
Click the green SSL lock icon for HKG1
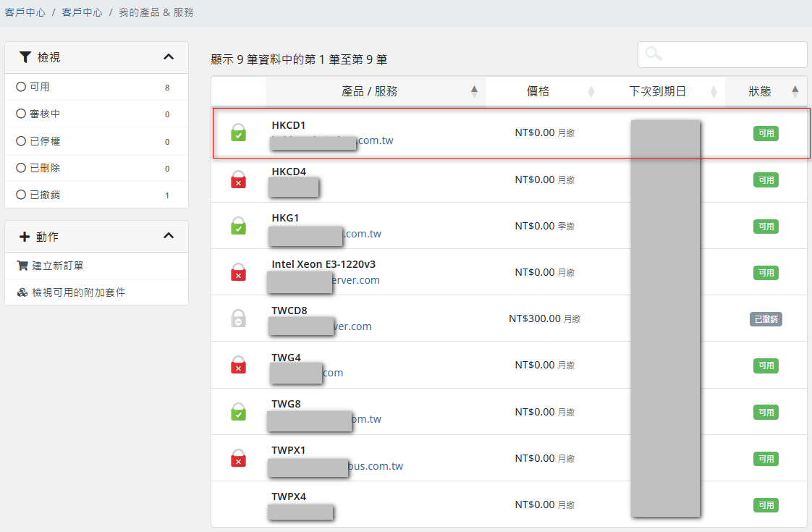(238, 226)
